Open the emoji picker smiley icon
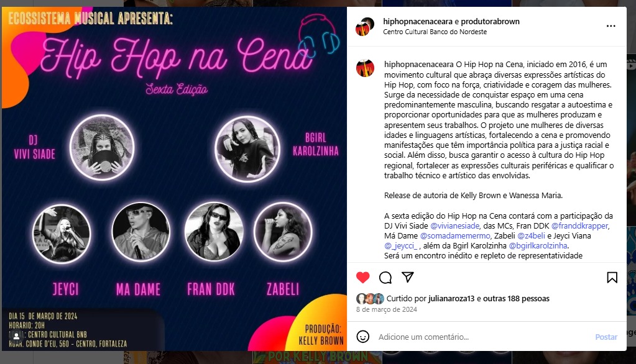636x364 pixels. pyautogui.click(x=362, y=337)
